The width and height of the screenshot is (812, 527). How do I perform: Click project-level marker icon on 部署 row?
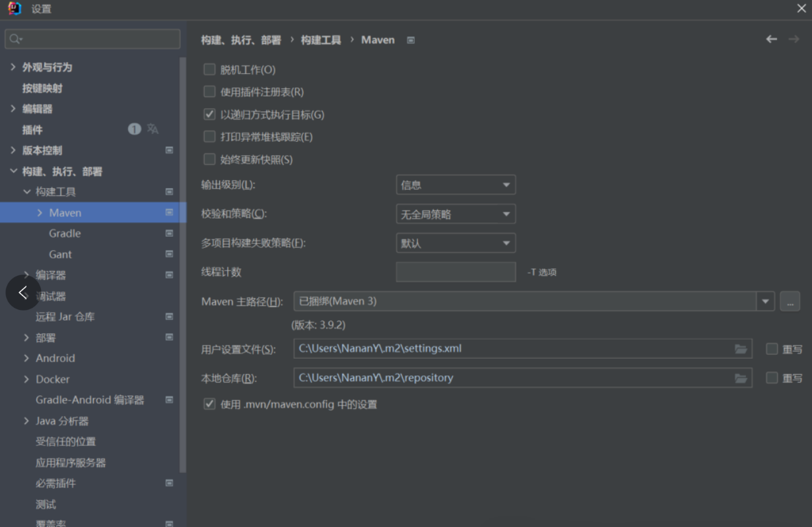[169, 337]
